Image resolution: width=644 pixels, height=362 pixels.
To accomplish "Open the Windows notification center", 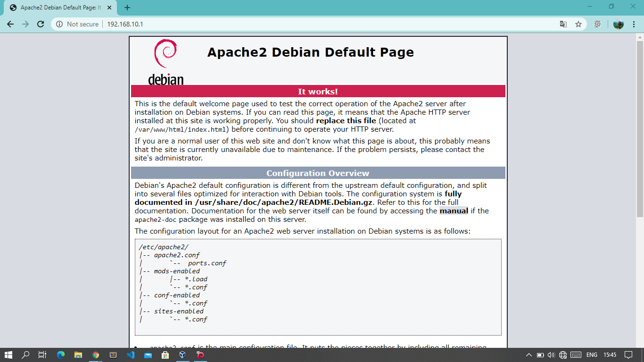I will (628, 355).
